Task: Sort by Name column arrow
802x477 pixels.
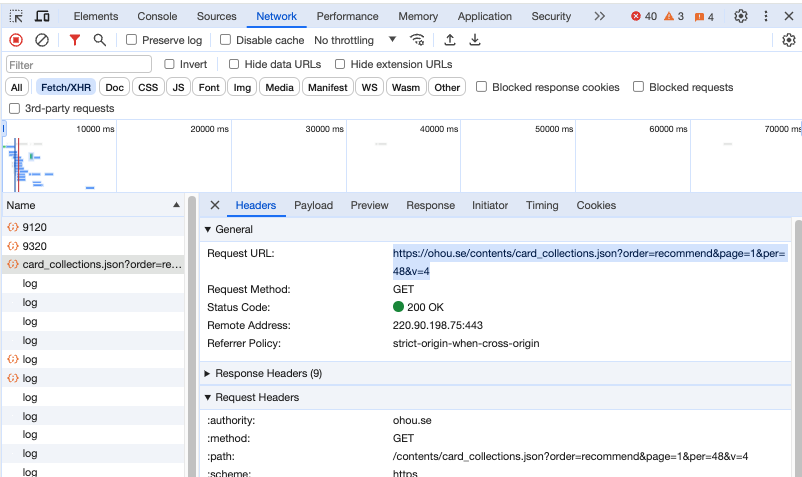Action: click(x=176, y=205)
